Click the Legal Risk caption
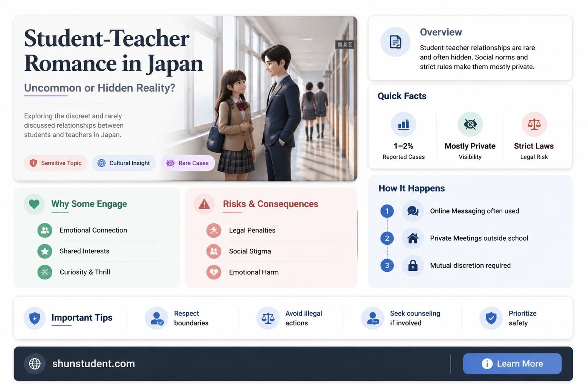This screenshot has height=384, width=588. tap(534, 157)
